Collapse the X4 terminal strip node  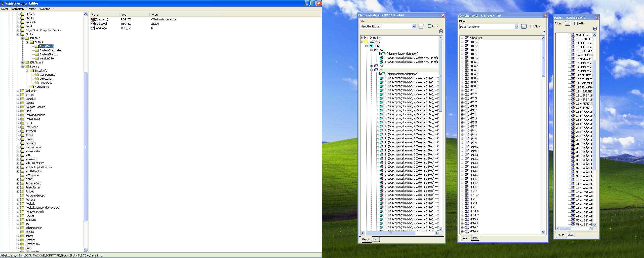click(x=371, y=70)
